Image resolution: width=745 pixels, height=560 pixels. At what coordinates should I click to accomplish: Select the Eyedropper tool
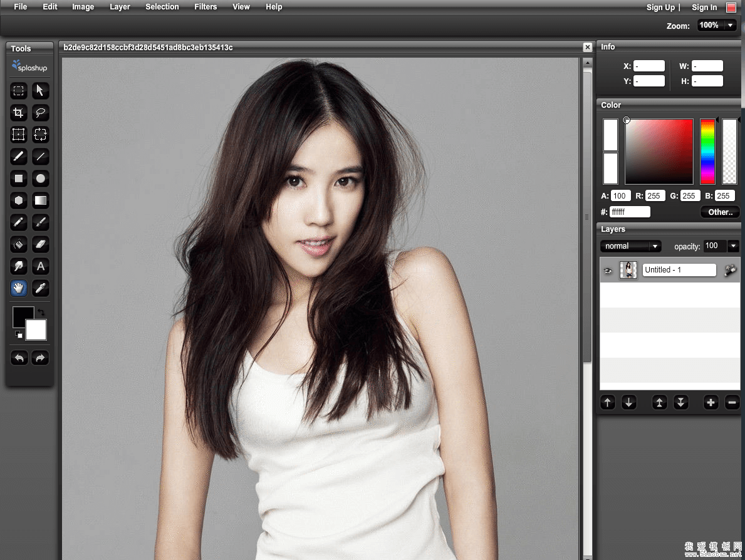point(41,288)
